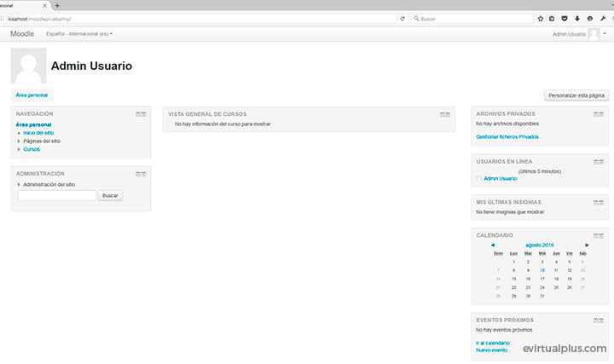Collapse the Navegación block with its hide icon
This screenshot has height=364, width=614.
coord(137,113)
